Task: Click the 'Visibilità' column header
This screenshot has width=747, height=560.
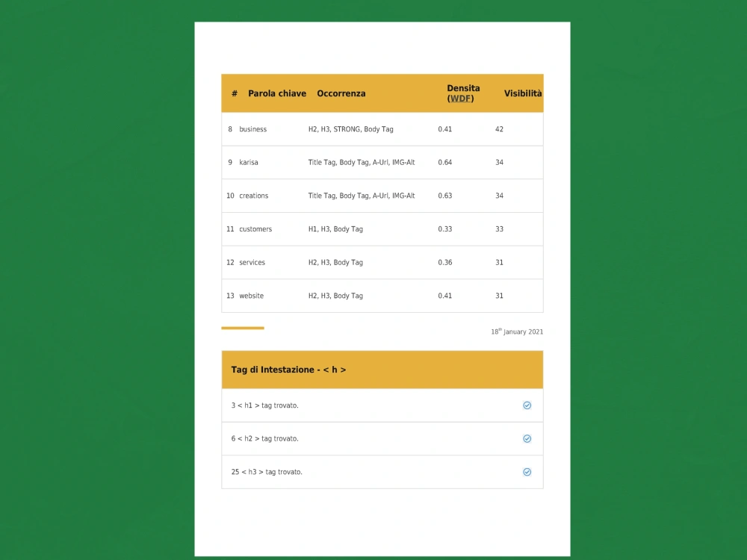Action: (x=523, y=93)
